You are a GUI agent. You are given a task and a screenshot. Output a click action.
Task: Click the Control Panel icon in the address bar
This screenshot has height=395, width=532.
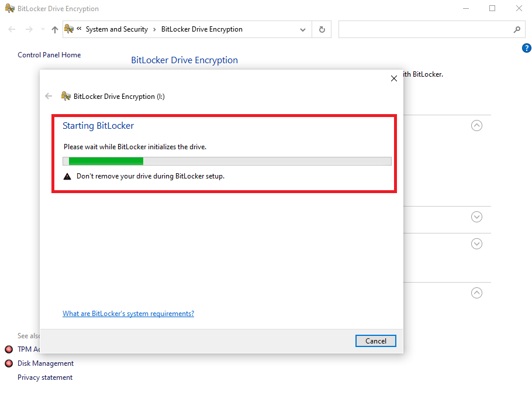coord(69,29)
